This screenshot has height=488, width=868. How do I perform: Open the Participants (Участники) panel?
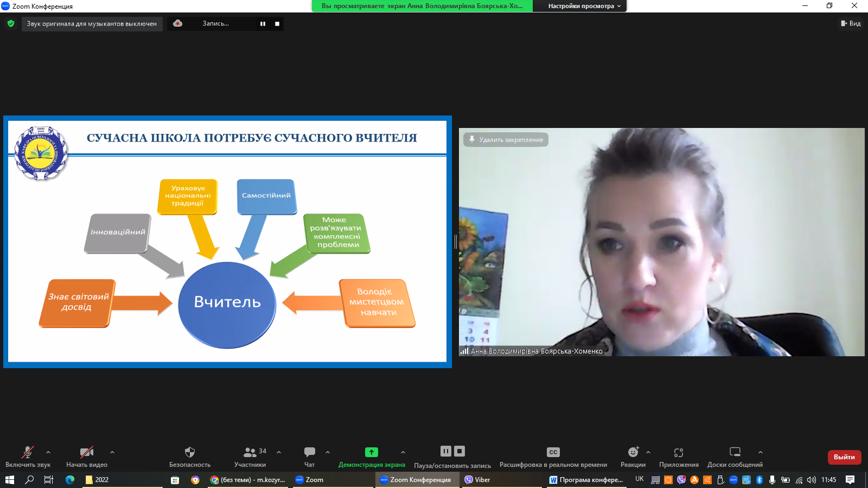click(250, 452)
